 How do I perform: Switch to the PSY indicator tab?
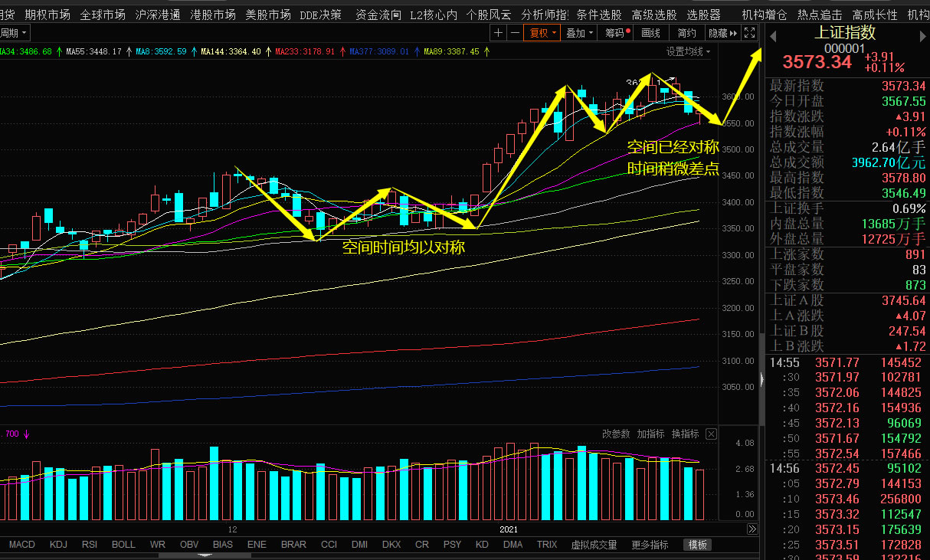[453, 545]
